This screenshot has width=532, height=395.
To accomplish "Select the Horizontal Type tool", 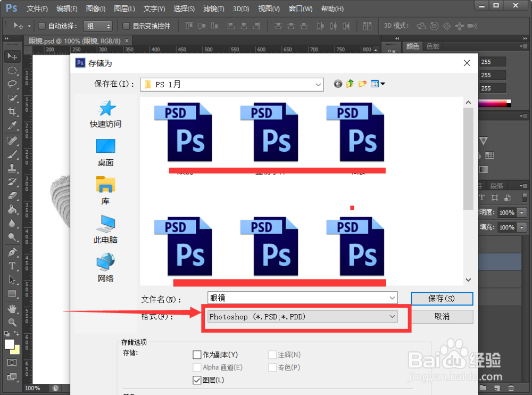I will tap(12, 266).
